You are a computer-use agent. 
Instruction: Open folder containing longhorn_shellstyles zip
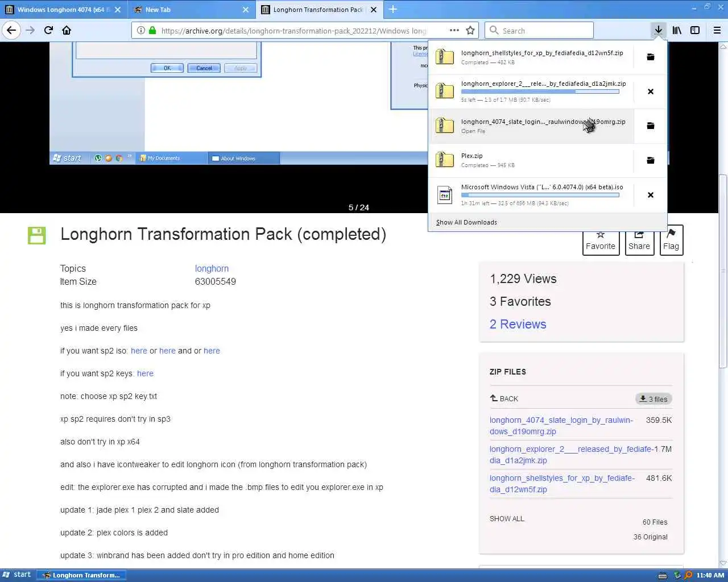(651, 57)
